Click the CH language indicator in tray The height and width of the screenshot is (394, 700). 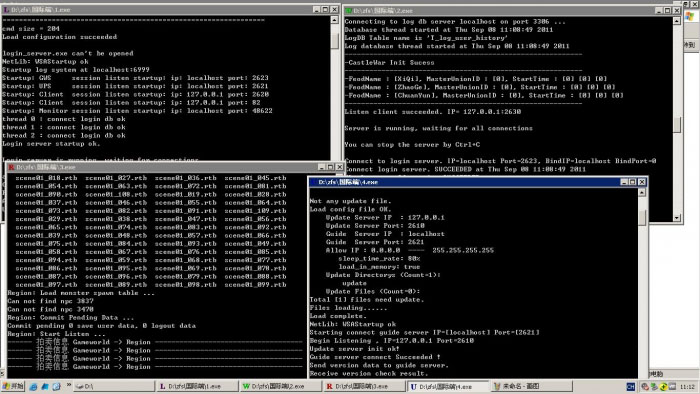point(630,387)
